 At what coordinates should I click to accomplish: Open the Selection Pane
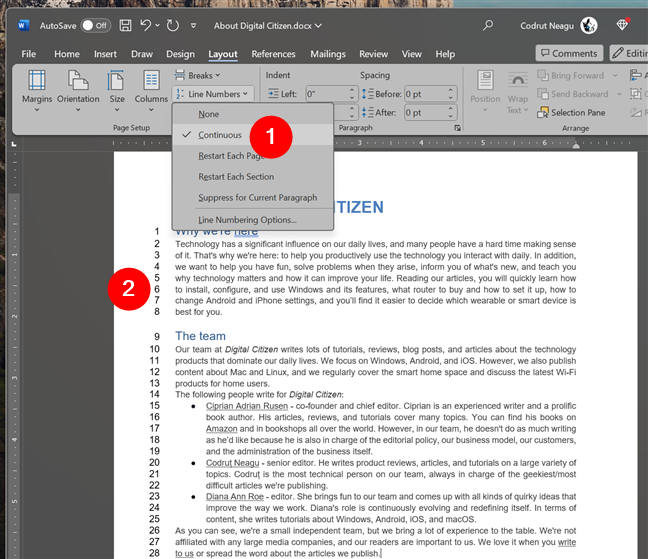point(571,112)
